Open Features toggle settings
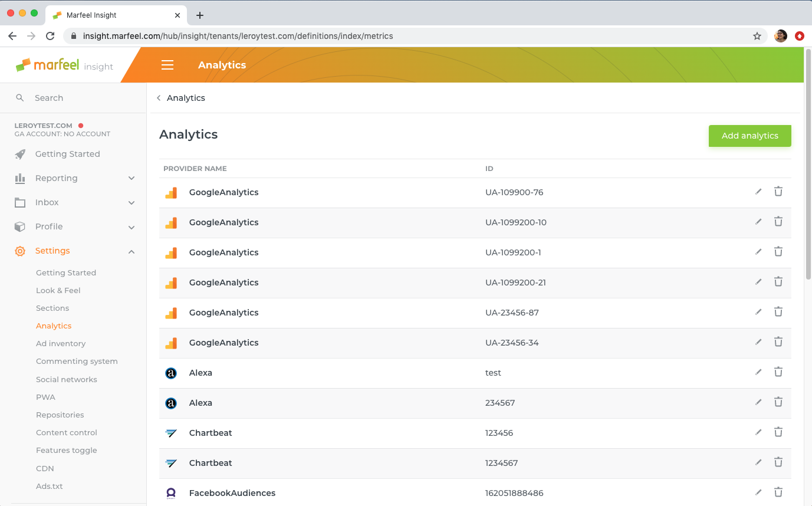The height and width of the screenshot is (506, 812). click(67, 450)
